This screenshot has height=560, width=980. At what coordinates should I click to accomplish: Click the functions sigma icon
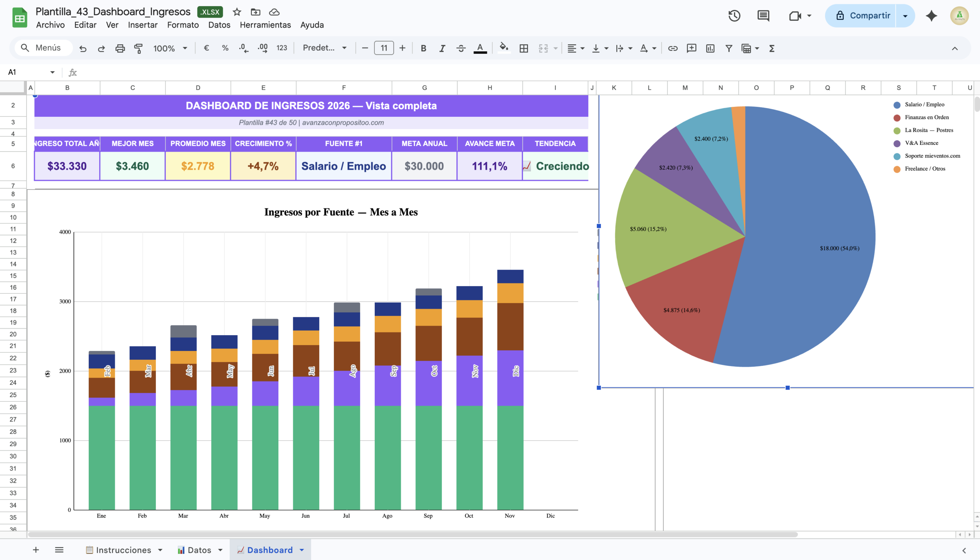[771, 48]
